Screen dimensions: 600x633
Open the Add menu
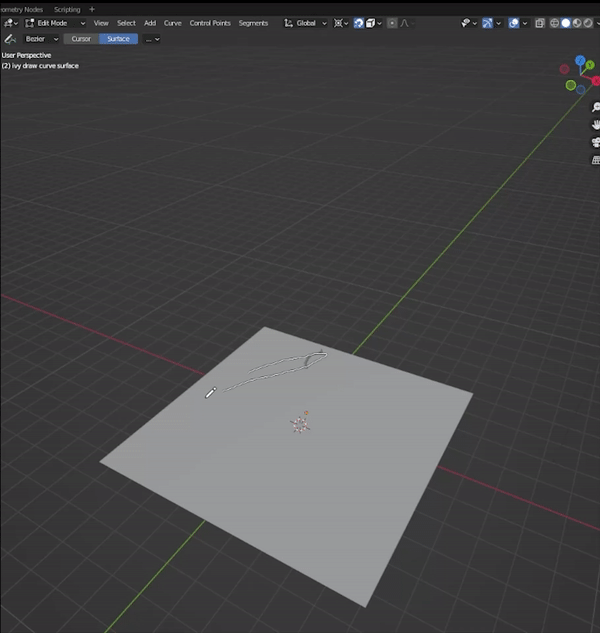tap(150, 23)
